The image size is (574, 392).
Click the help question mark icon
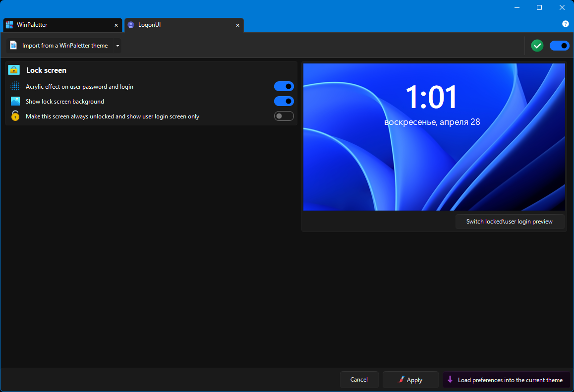click(565, 24)
